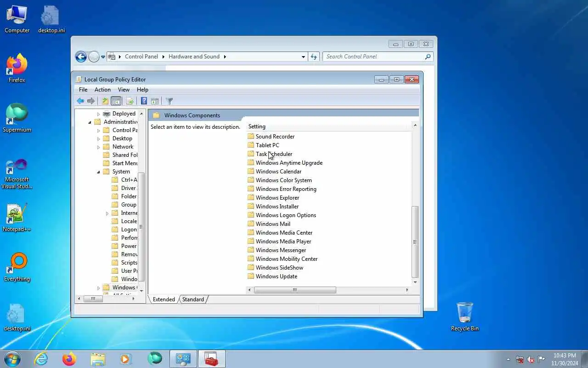The height and width of the screenshot is (368, 588).
Task: Click the Export List toolbar icon
Action: [130, 101]
